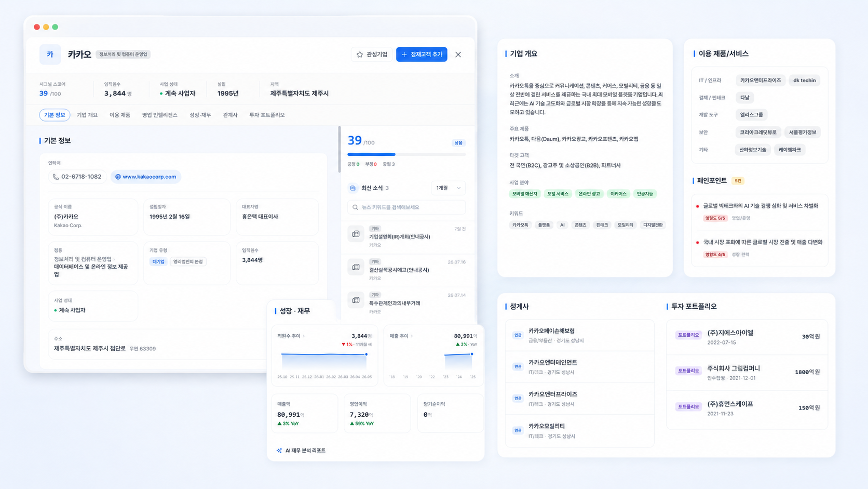Click the 낮음 score level badge

click(x=458, y=143)
